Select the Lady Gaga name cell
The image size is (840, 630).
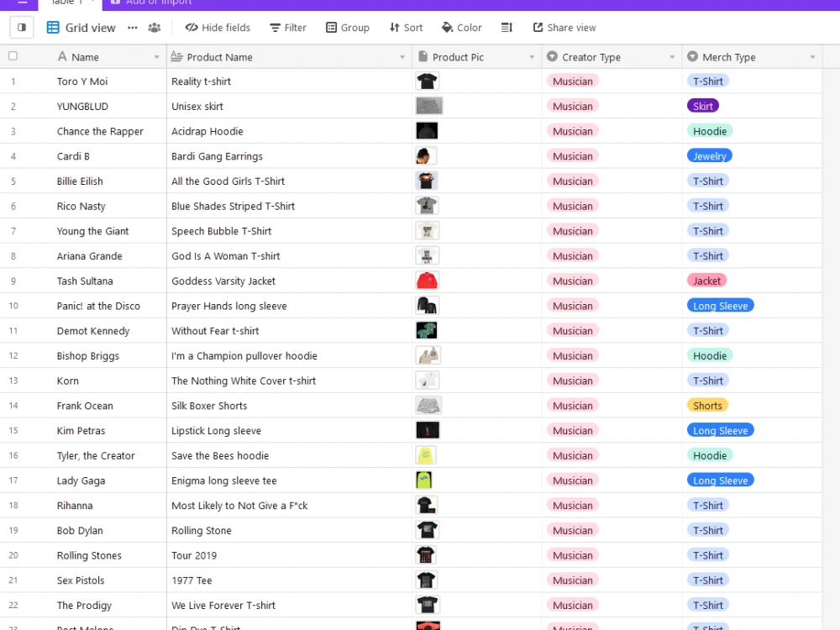[83, 480]
